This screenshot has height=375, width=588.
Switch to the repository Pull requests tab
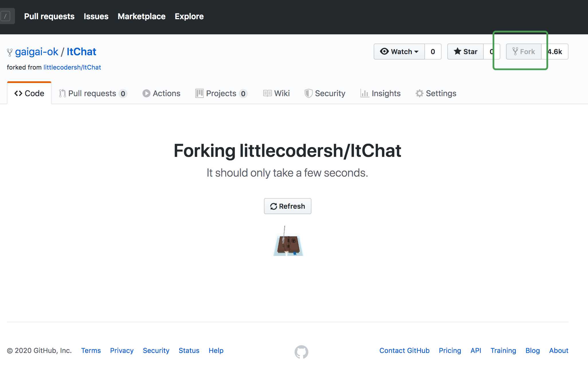93,93
